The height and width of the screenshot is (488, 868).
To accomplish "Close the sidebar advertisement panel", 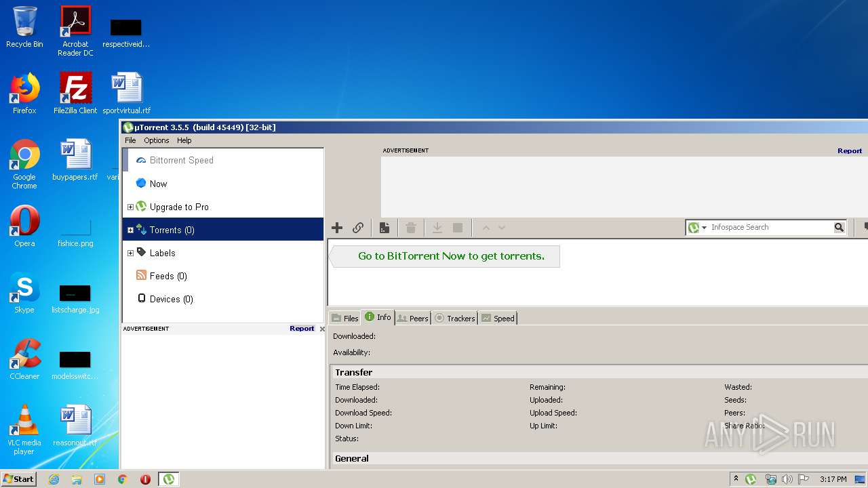I will (x=322, y=329).
